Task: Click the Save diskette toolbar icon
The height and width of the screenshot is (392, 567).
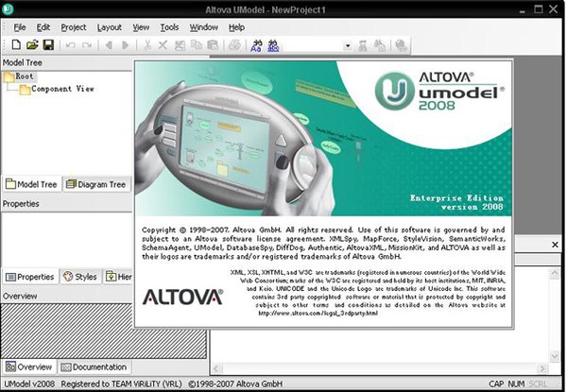Action: (x=47, y=45)
